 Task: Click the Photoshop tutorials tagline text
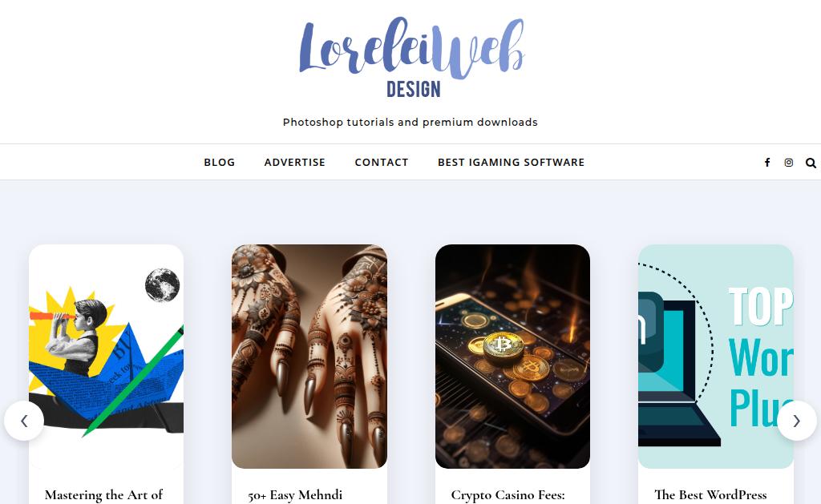pyautogui.click(x=410, y=122)
